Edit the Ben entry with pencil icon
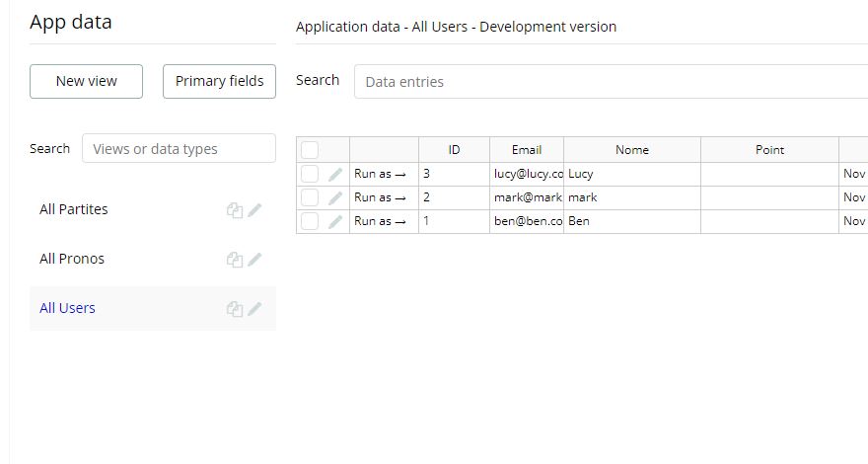This screenshot has width=868, height=464. coord(335,221)
